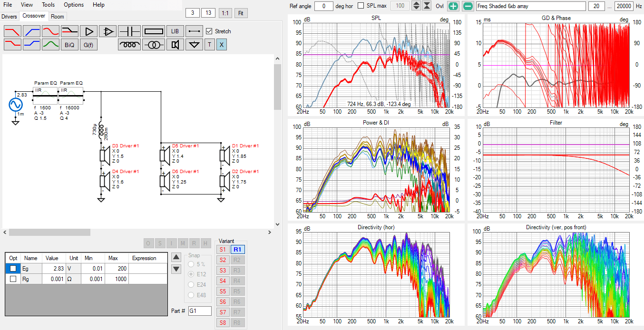
Task: Open the Tools menu
Action: coord(48,5)
